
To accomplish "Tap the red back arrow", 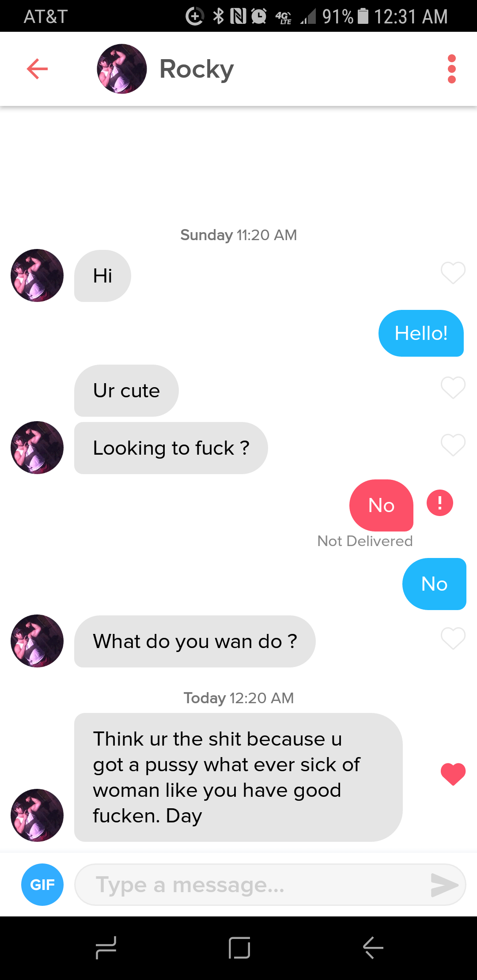I will coord(37,69).
